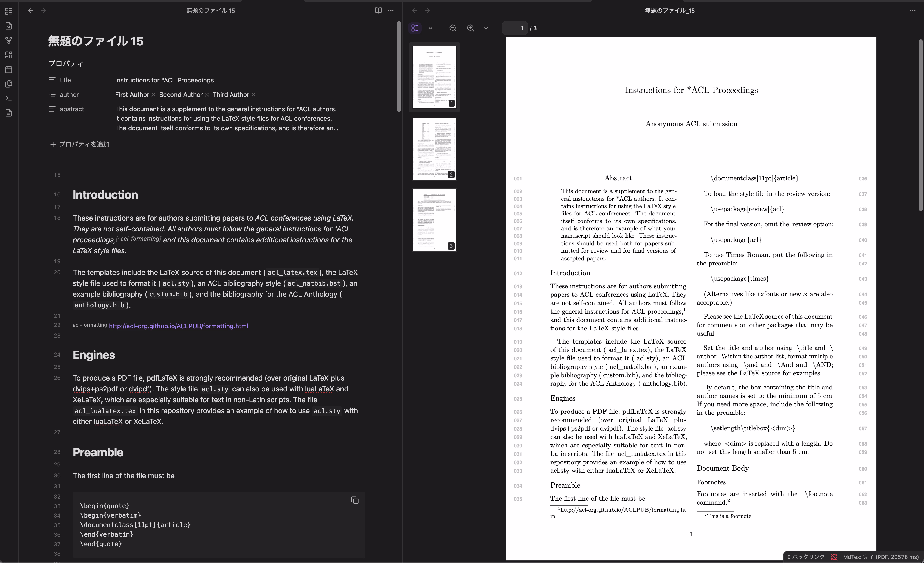Go forward in the note pane history

pos(43,11)
